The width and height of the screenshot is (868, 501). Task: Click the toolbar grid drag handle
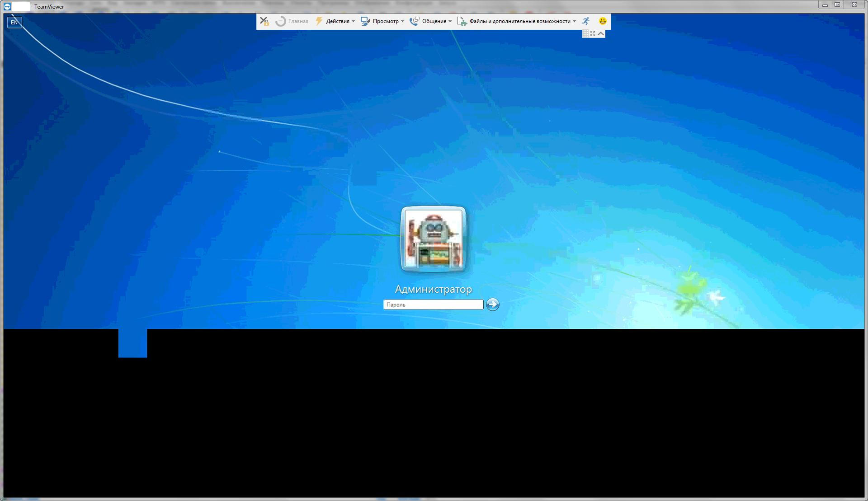coord(585,33)
